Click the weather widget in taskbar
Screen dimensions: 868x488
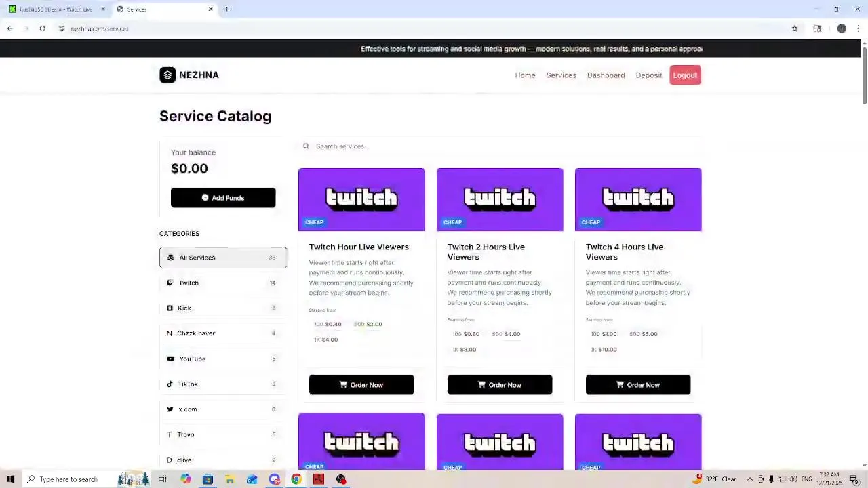click(x=714, y=479)
